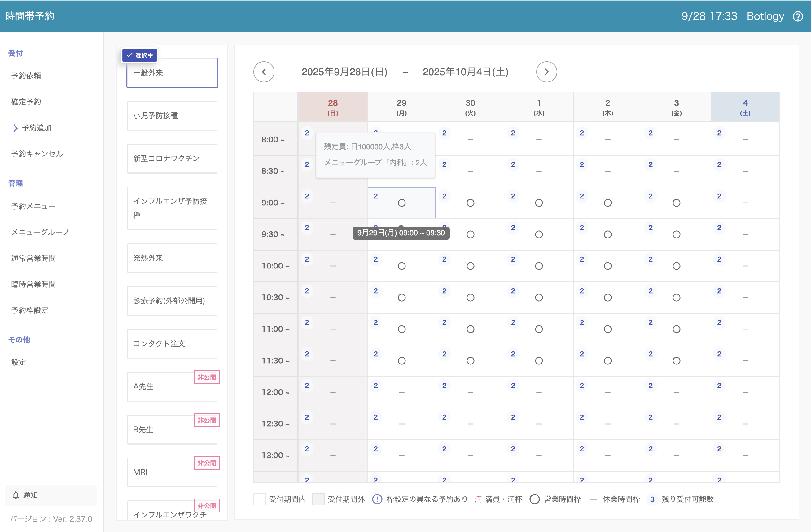Click open circle for Tuesday 30 at 9:00
Image resolution: width=811 pixels, height=532 pixels.
(x=470, y=203)
